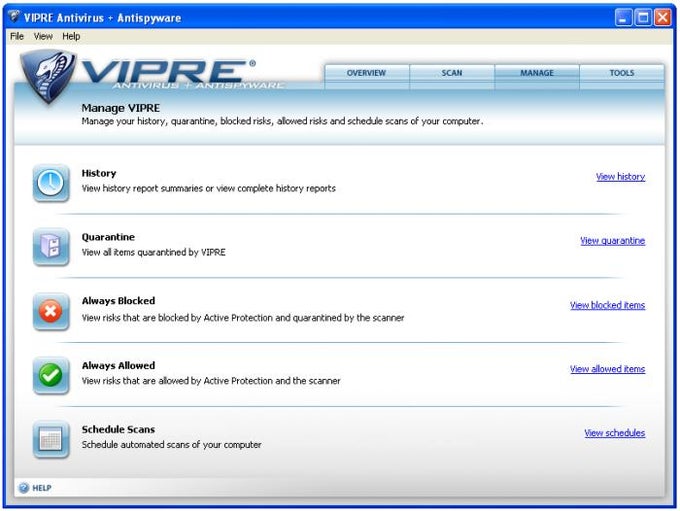The height and width of the screenshot is (511, 680).
Task: Click 'Schedule automated scans of your computer' text
Action: (171, 445)
